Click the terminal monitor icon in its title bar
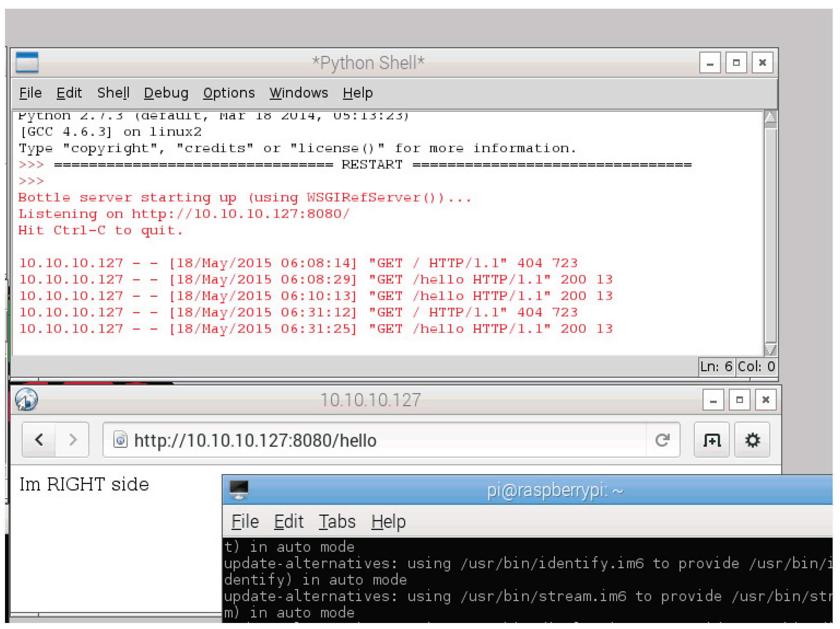This screenshot has width=840, height=629. [x=239, y=490]
